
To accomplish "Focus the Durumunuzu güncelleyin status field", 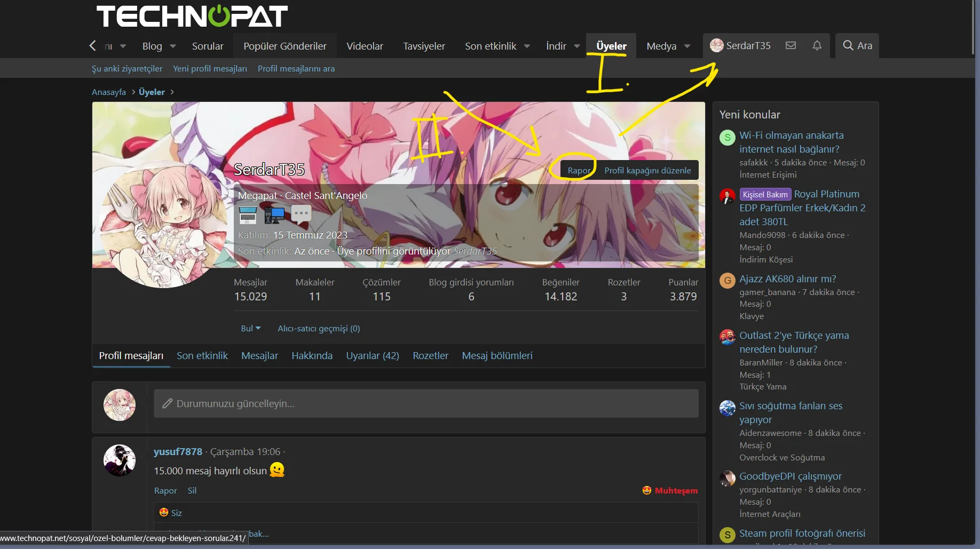I will 426,404.
